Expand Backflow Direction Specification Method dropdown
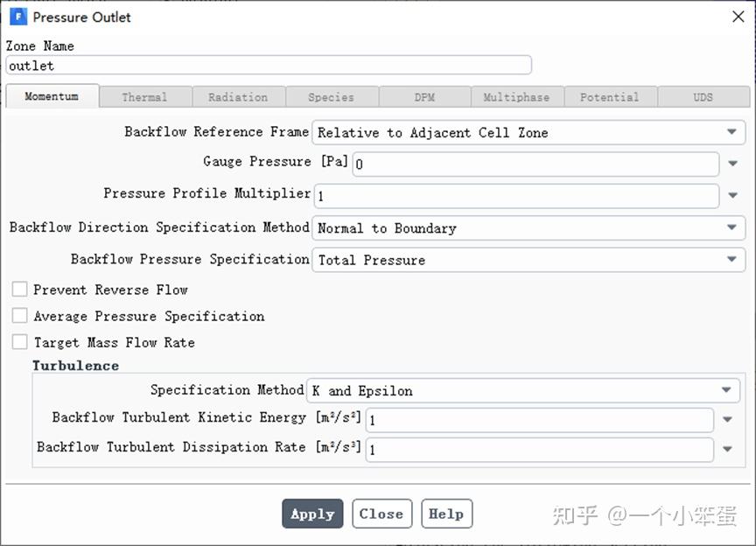 click(x=731, y=227)
